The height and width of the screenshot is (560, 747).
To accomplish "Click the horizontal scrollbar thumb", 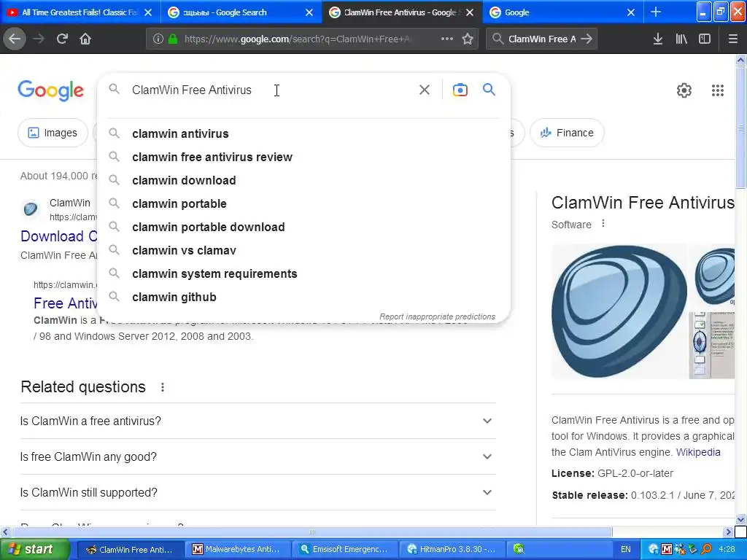I will tap(311, 532).
